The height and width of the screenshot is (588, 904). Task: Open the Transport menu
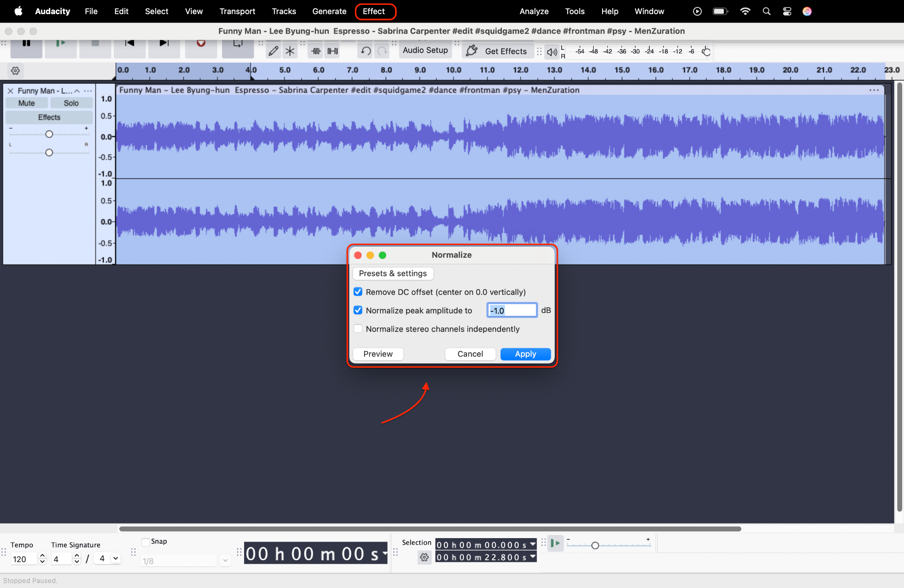point(237,11)
